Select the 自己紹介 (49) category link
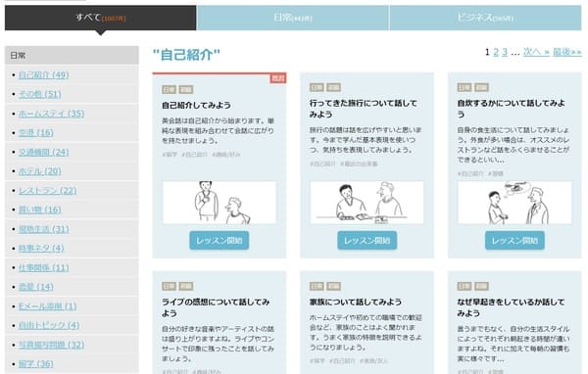The height and width of the screenshot is (374, 588). point(43,75)
